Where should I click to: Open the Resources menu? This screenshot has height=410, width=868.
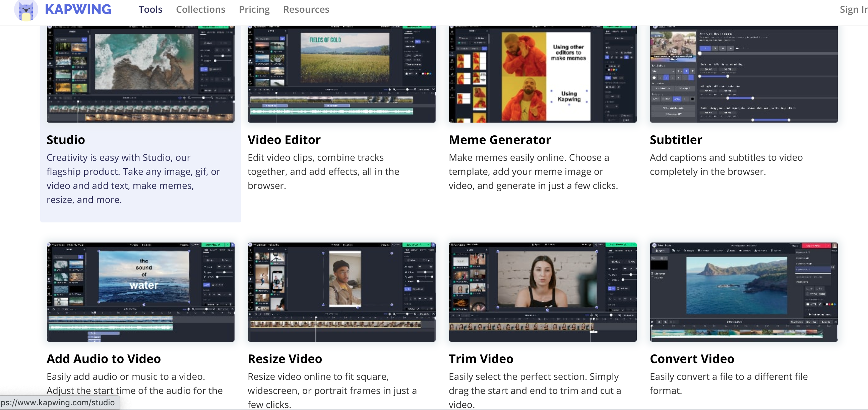pyautogui.click(x=306, y=9)
